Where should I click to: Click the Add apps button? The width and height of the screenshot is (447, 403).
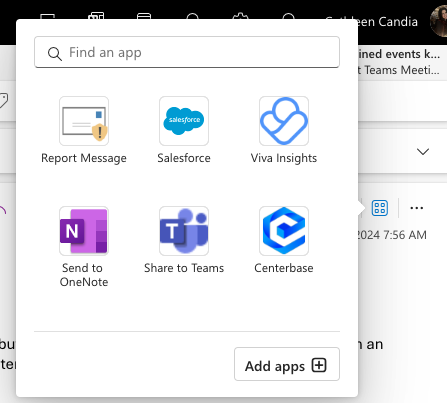pos(287,364)
